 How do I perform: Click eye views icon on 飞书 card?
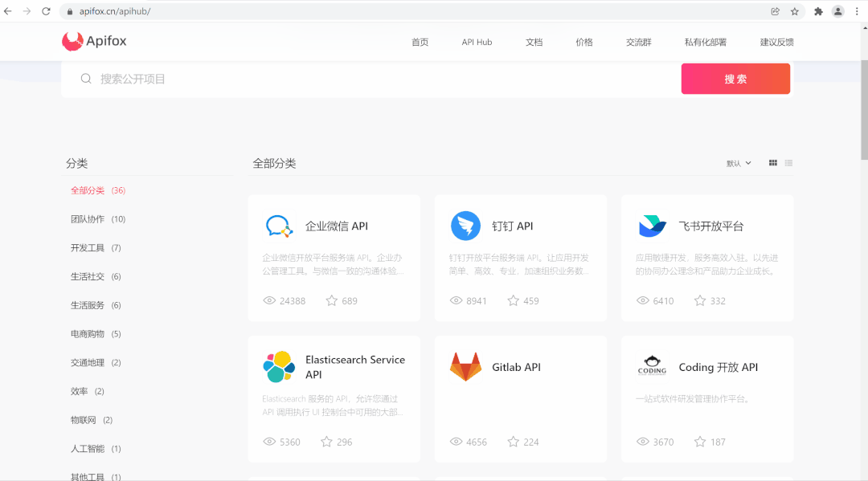click(642, 301)
